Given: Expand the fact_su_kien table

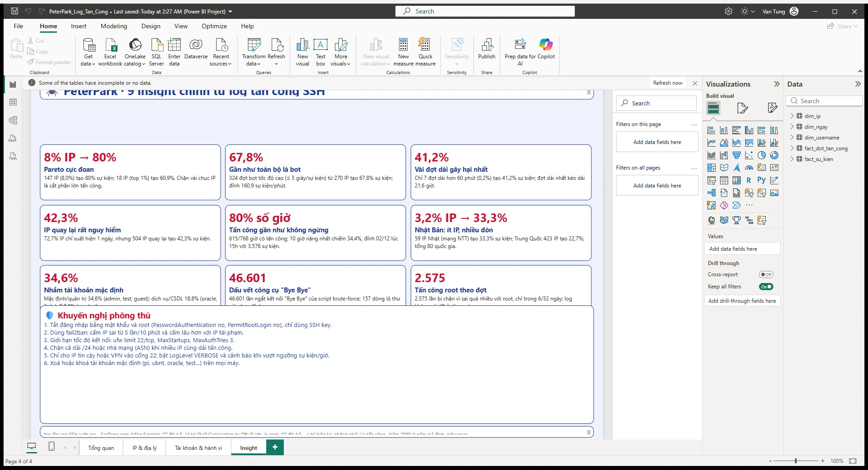Looking at the screenshot, I should [792, 159].
